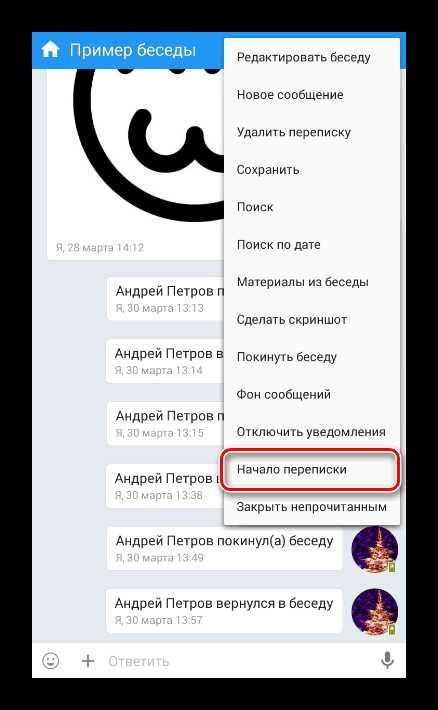
Task: Open avatar beside 'вернулся в беседу' message
Action: coord(375,612)
